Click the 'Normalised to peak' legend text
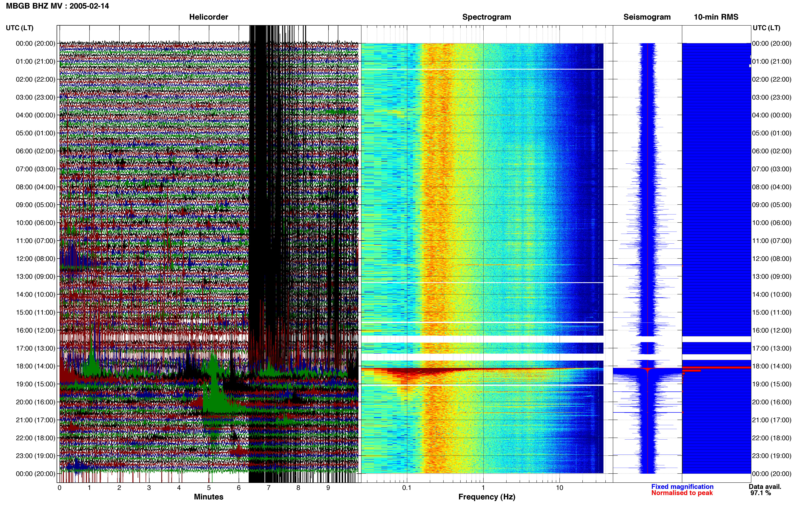This screenshot has height=508, width=812. (682, 493)
